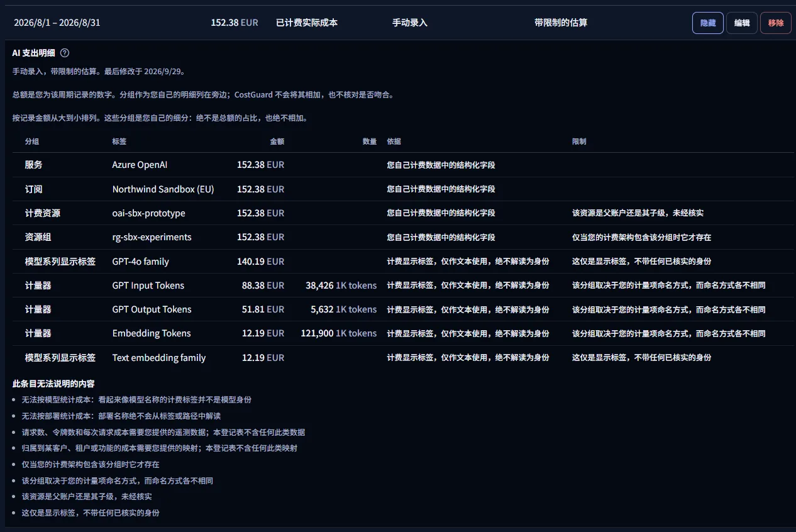
Task: Click the 88.38 EUR amount
Action: [263, 285]
